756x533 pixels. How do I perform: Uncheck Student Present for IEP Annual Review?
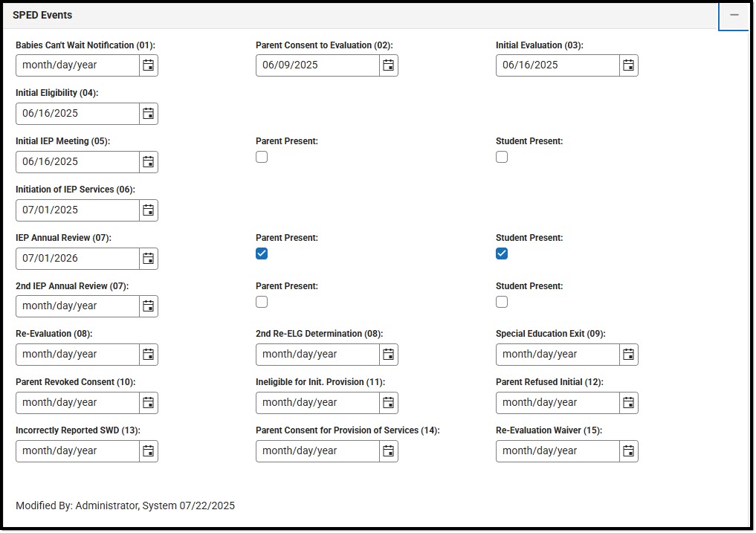click(502, 253)
